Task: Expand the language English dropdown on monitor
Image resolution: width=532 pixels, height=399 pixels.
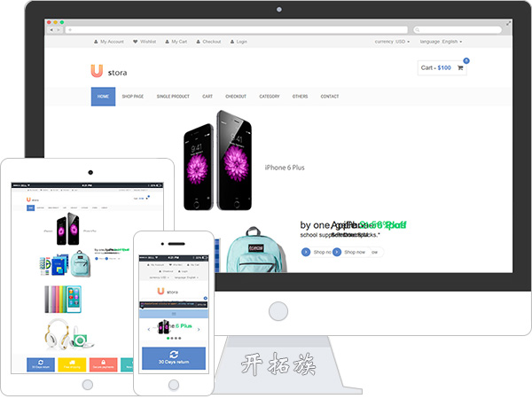Action: click(x=441, y=42)
